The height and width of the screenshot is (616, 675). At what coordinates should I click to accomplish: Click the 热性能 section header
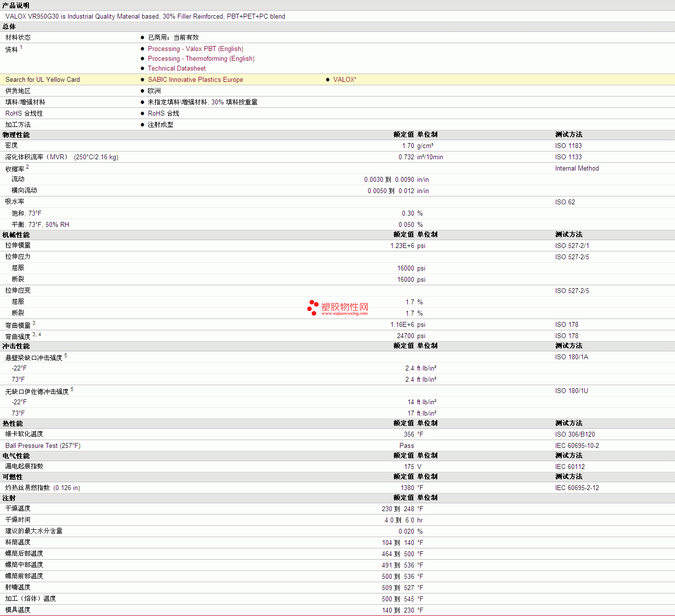[13, 423]
